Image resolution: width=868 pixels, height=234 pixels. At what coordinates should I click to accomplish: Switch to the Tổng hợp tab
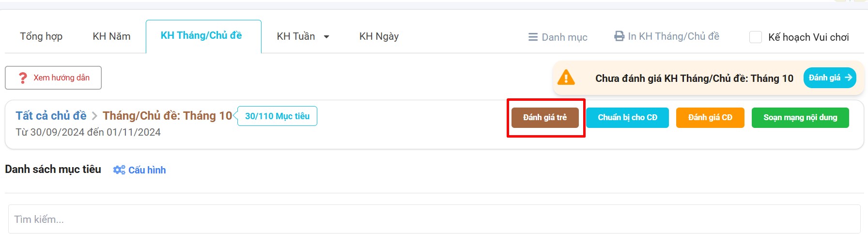(x=41, y=36)
